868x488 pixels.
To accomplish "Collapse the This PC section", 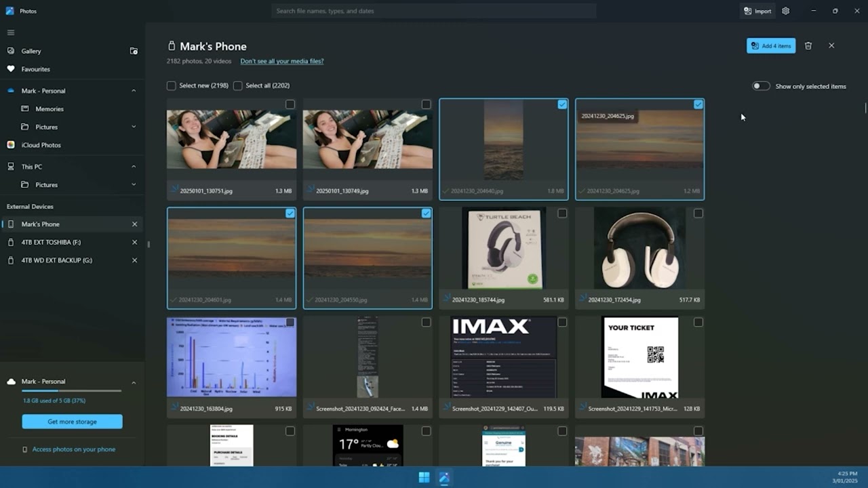I will pyautogui.click(x=134, y=167).
